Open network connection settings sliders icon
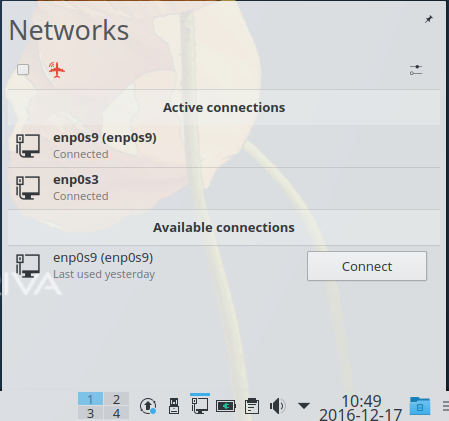The height and width of the screenshot is (421, 449). [416, 70]
